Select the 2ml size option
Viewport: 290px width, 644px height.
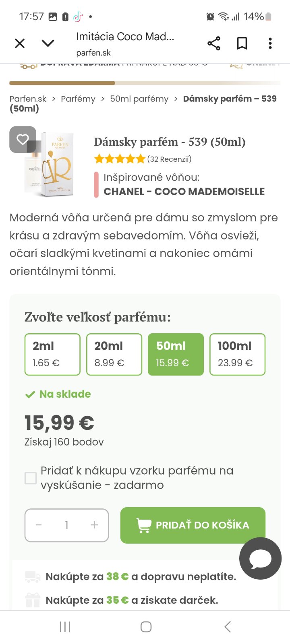(x=52, y=354)
